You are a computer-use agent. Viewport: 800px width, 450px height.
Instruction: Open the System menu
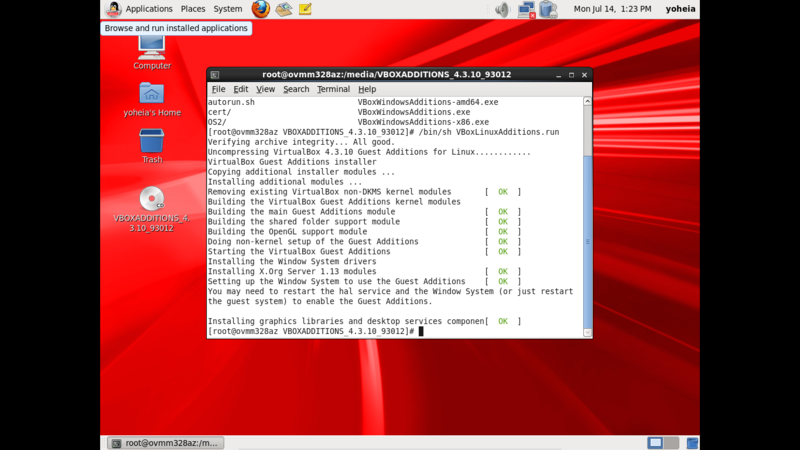click(228, 9)
